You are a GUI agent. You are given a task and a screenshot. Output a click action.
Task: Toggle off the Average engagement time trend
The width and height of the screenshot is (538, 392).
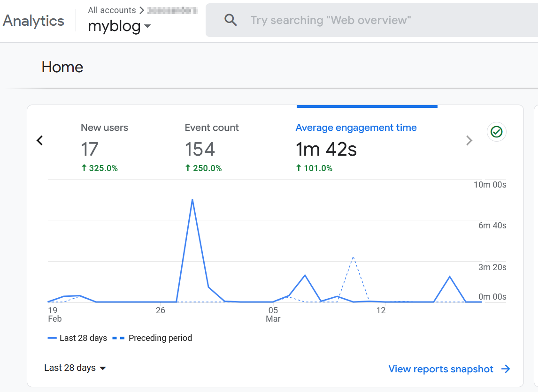click(356, 128)
